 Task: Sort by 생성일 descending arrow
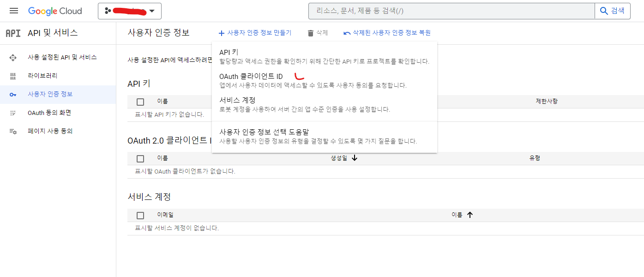[355, 158]
